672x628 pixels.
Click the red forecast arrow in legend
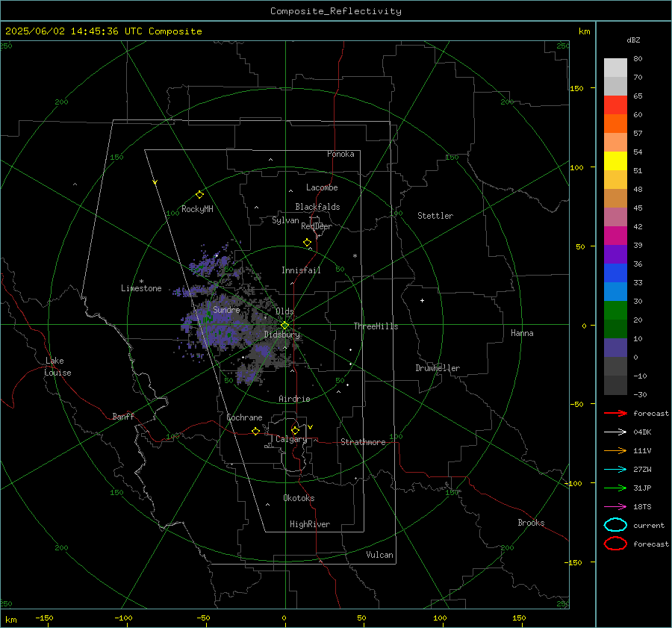point(615,413)
